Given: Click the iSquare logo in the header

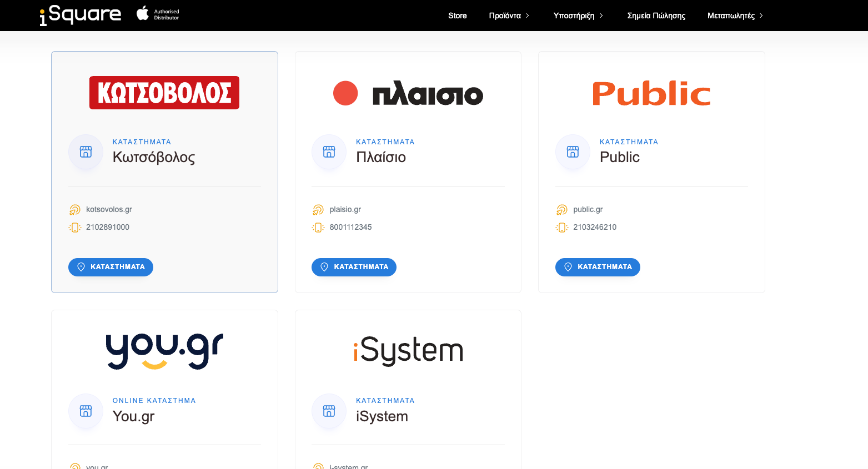Looking at the screenshot, I should [81, 15].
